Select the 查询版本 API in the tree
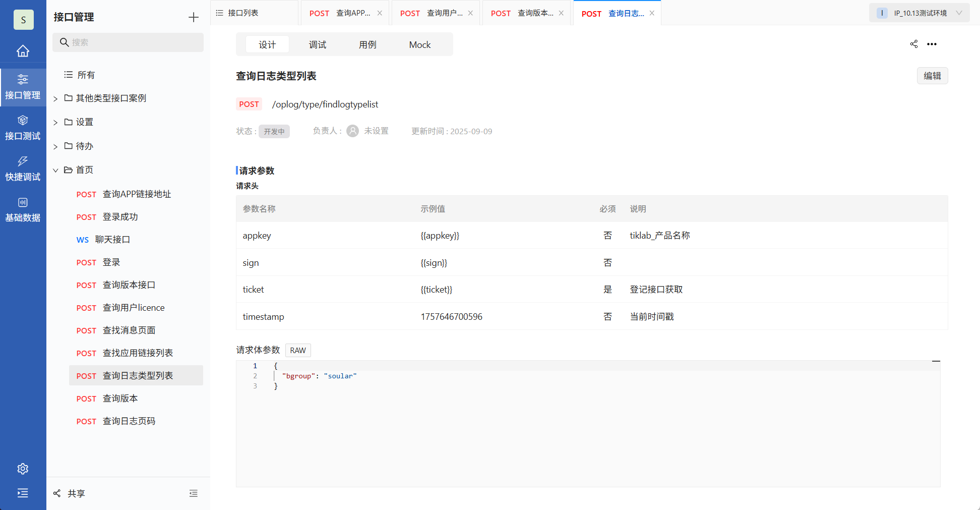Screen dimensions: 980x510 120,398
